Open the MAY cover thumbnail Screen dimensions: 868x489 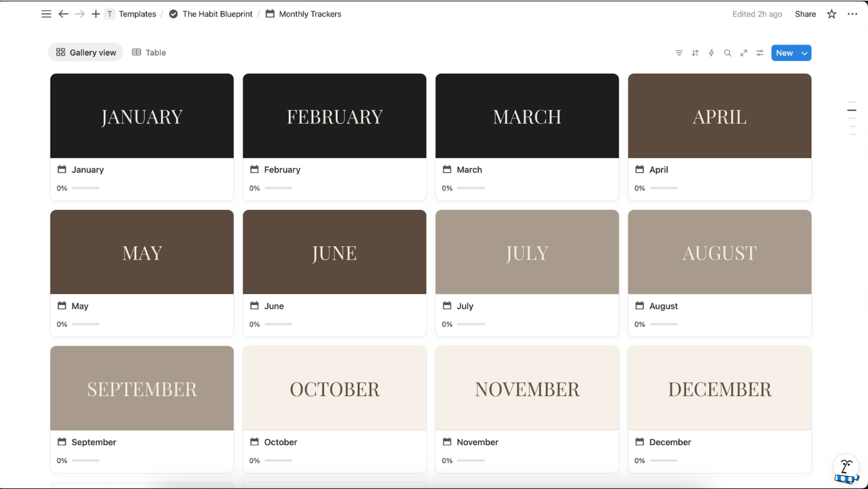point(142,252)
